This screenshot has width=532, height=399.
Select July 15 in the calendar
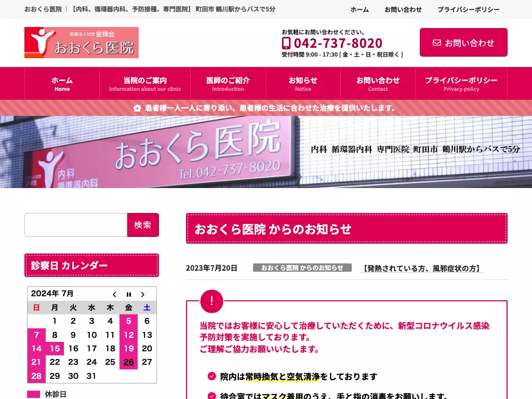(55, 349)
